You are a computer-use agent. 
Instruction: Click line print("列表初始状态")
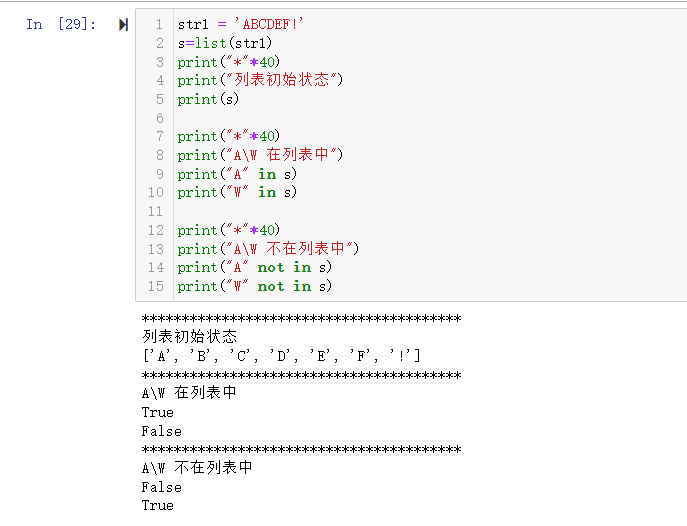coord(260,80)
